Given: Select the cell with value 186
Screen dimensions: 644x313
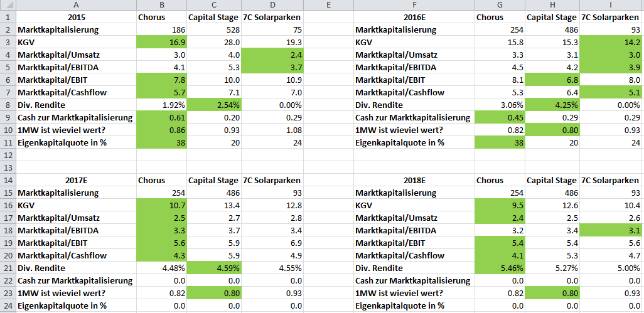Looking at the screenshot, I should tap(161, 30).
